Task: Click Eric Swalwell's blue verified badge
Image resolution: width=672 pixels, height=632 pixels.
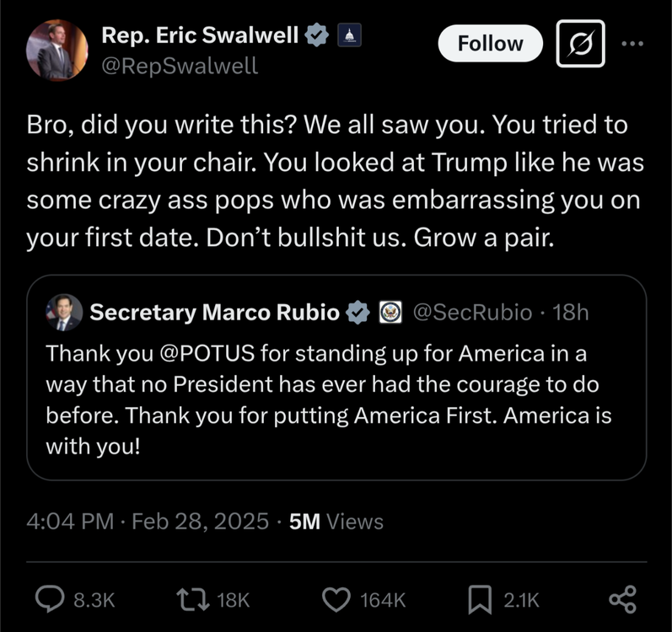Action: 316,35
